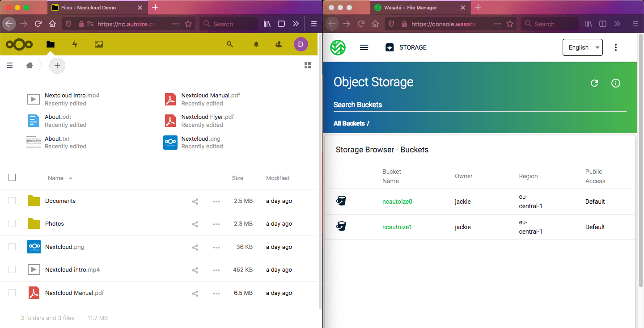
Task: Share the Nextcloud Manual.pdf file row
Action: tap(195, 293)
